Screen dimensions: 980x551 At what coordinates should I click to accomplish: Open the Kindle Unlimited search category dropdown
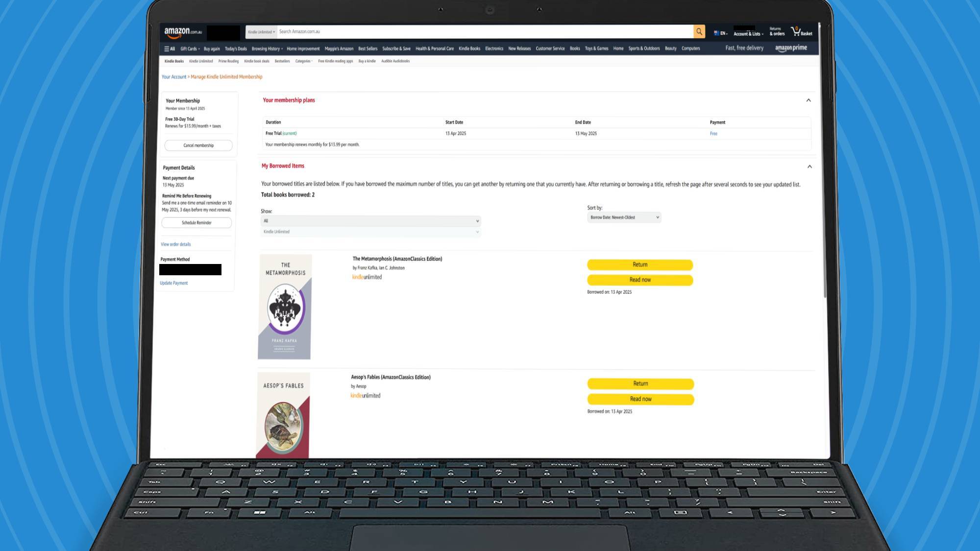(261, 32)
